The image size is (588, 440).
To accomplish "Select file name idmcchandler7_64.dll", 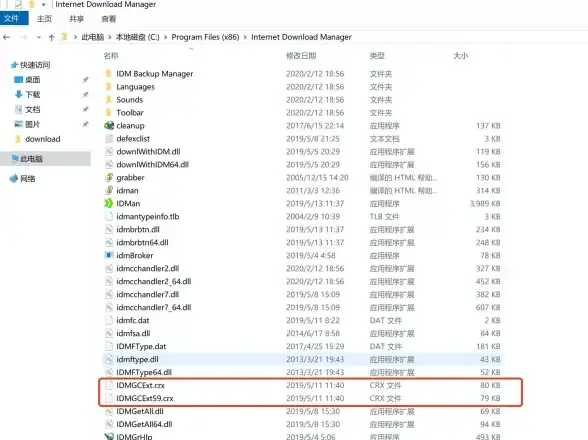I will (x=153, y=308).
